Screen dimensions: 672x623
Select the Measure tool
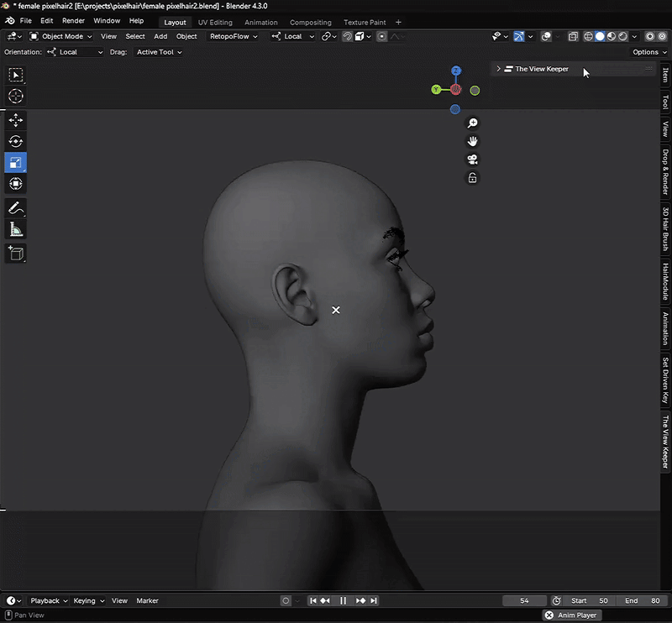(x=16, y=230)
